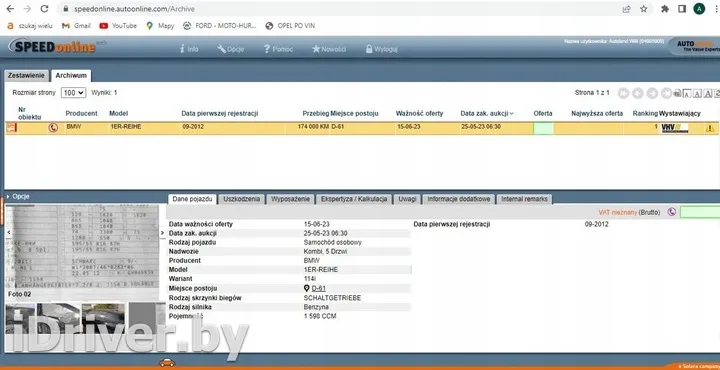Select the medium font size A icon
This screenshot has width=720, height=370.
(x=698, y=94)
